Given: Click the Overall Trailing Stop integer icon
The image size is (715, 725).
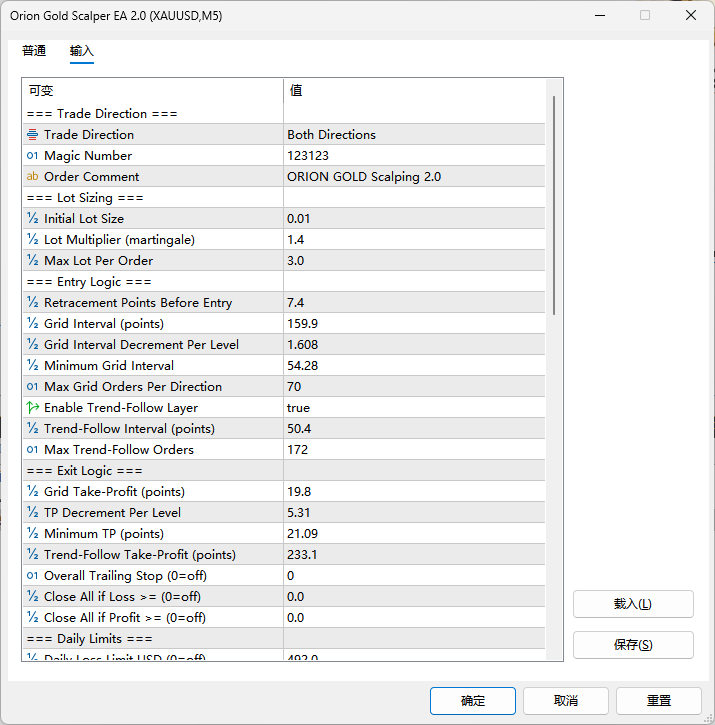Looking at the screenshot, I should pyautogui.click(x=32, y=576).
